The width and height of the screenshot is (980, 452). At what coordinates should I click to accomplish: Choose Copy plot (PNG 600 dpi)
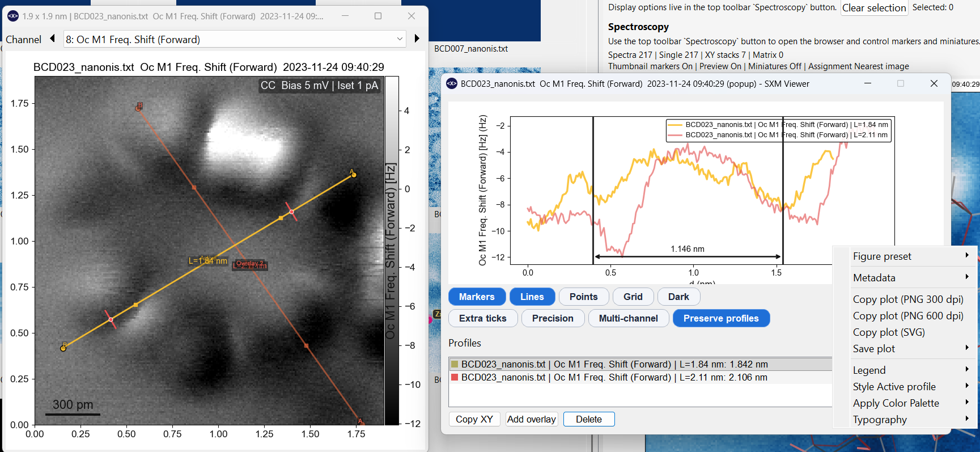click(x=907, y=316)
